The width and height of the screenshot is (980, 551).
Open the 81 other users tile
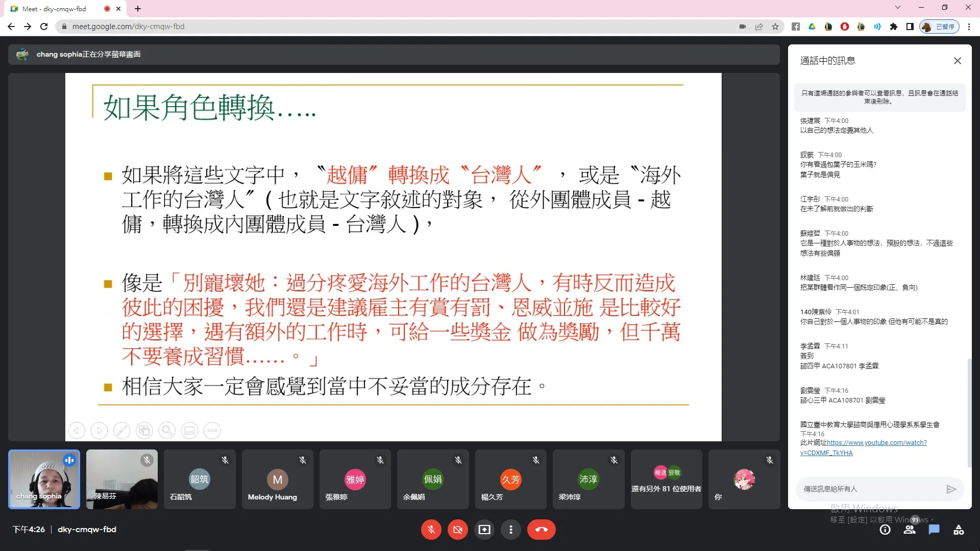click(666, 479)
